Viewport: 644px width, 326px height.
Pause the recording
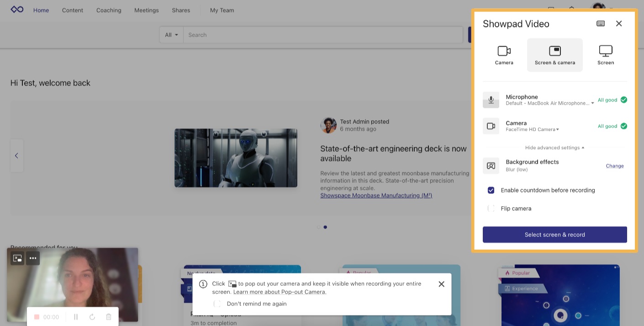click(x=76, y=316)
